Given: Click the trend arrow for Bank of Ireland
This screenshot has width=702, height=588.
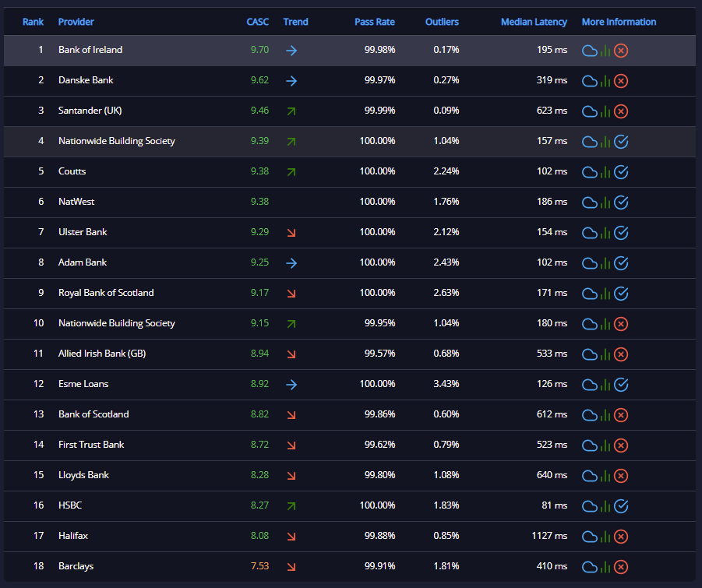Looking at the screenshot, I should pyautogui.click(x=291, y=51).
